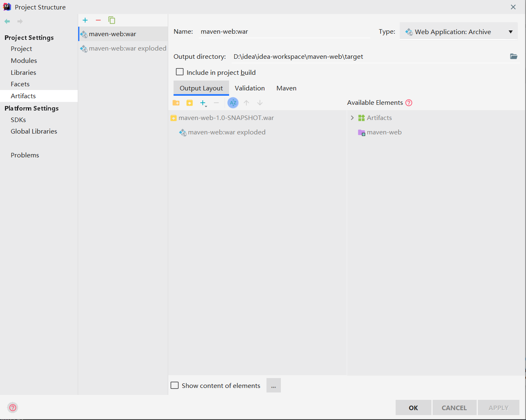Open the Add Copy of plus dropdown
Viewport: 526px width, 420px height.
pyautogui.click(x=203, y=103)
